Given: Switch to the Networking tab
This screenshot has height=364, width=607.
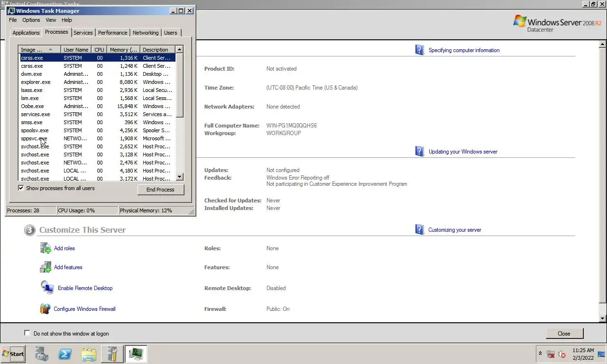Looking at the screenshot, I should (146, 33).
